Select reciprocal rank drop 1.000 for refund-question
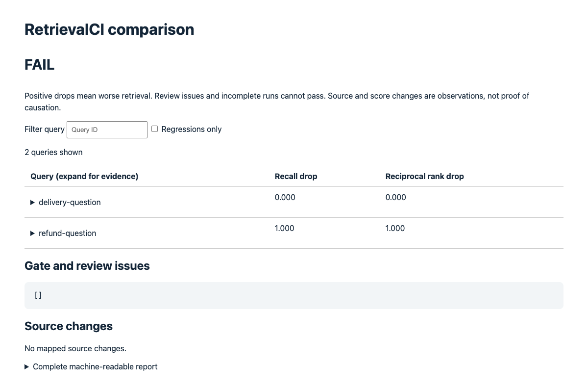 (x=395, y=228)
